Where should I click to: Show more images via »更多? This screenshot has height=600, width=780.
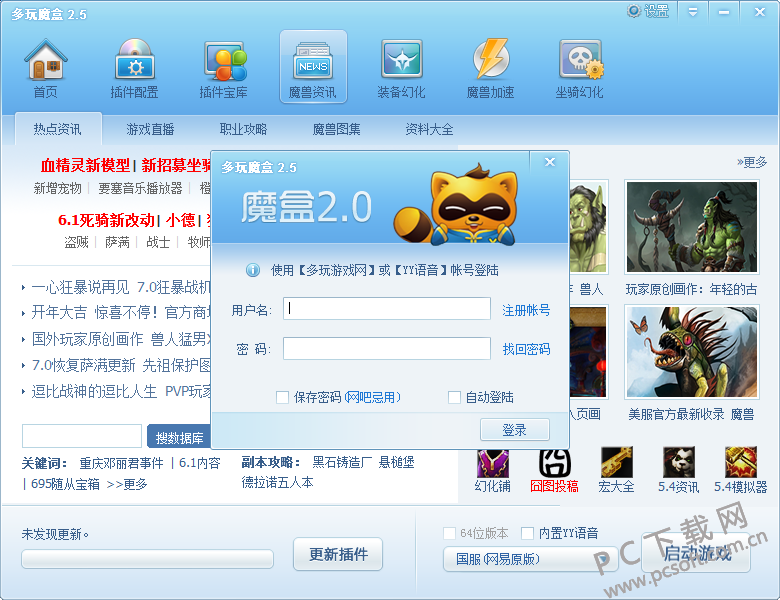(752, 162)
